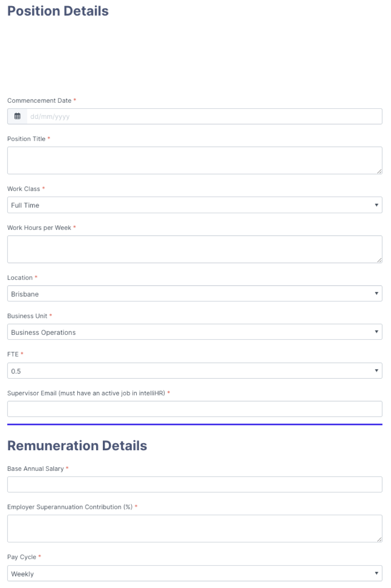Expand the FTE dropdown showing 0.5

(195, 371)
